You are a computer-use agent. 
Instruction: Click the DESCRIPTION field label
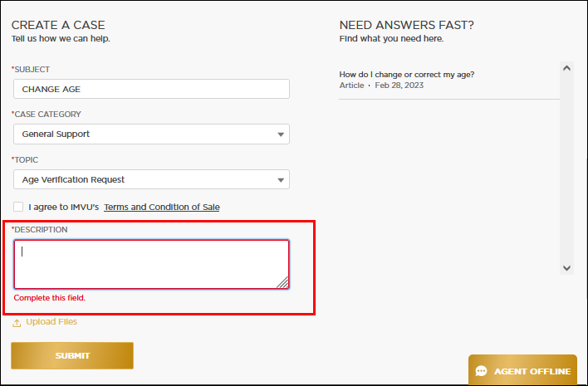click(x=39, y=229)
